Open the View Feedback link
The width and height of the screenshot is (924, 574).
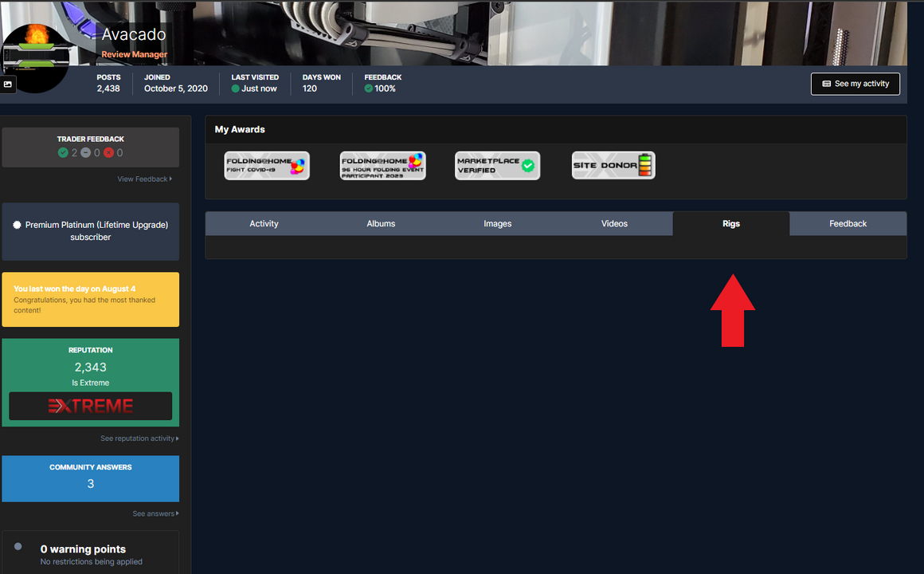click(143, 179)
